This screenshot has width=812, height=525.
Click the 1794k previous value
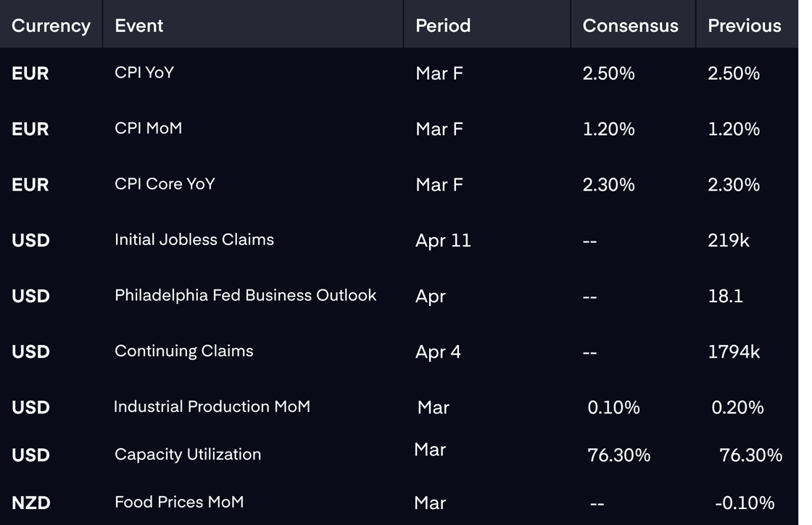pyautogui.click(x=734, y=352)
